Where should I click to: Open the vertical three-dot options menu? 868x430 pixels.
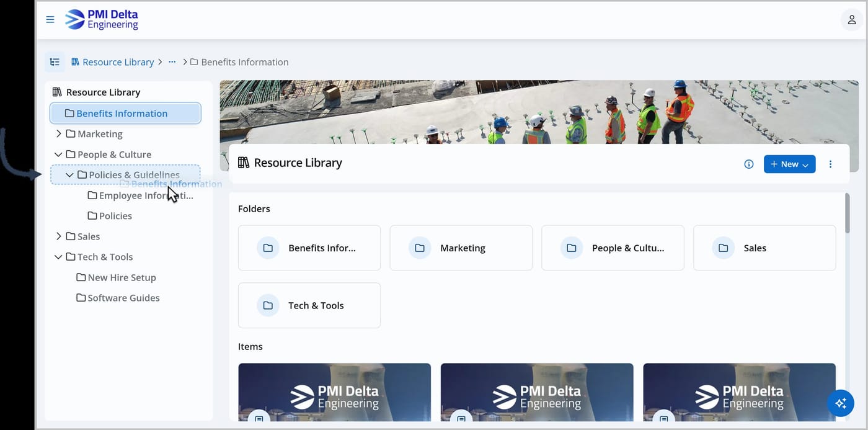point(831,164)
